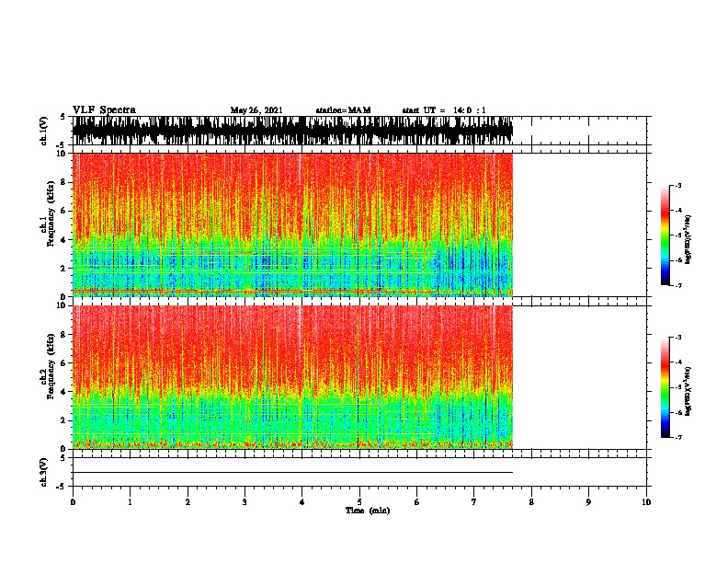The height and width of the screenshot is (563, 728).
Task: Click the "-7" label on ch.2 color bar
Action: click(x=677, y=437)
